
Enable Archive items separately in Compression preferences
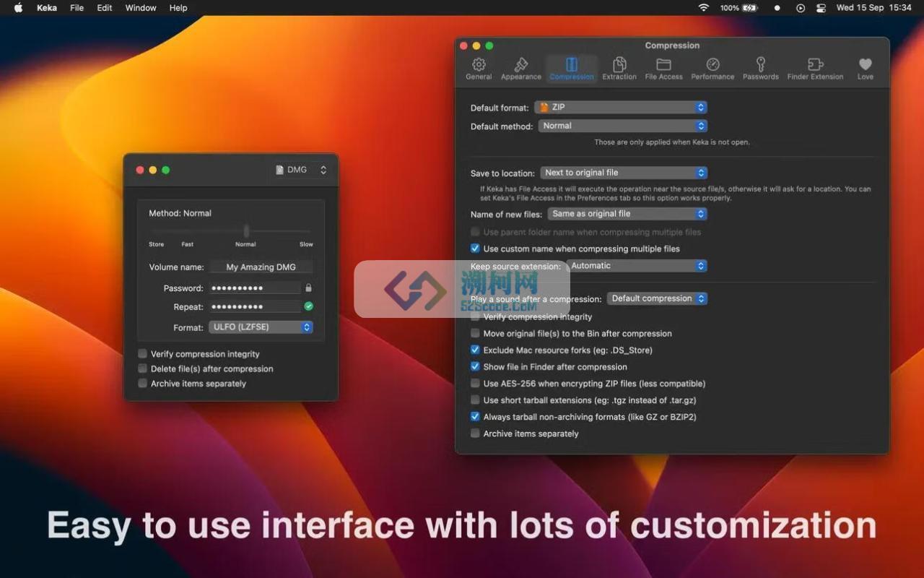point(475,433)
